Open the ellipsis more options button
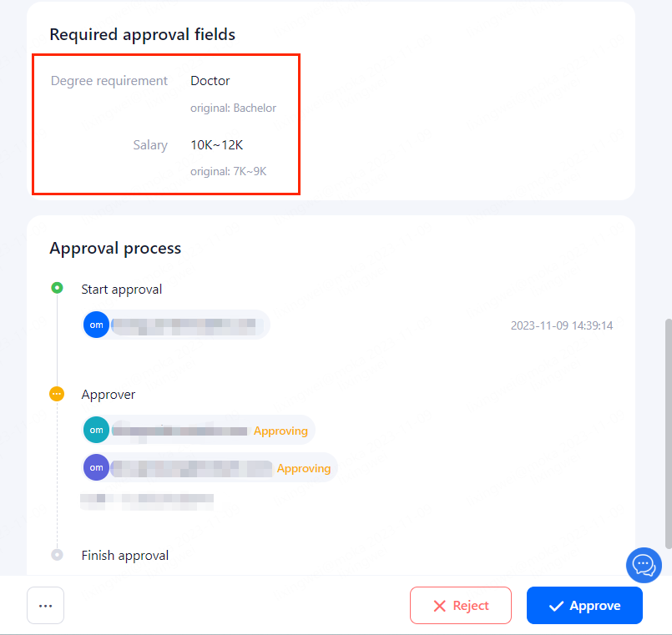Screen dimensions: 672x635 [46, 606]
